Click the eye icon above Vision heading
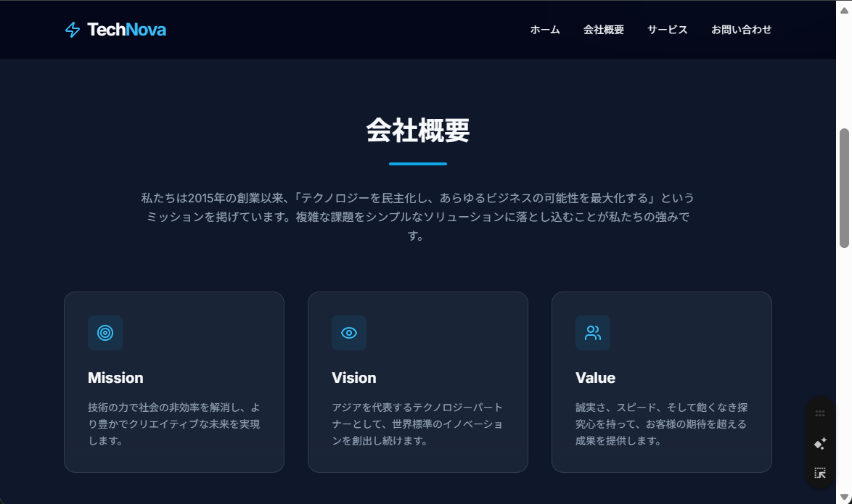852x504 pixels. [x=349, y=333]
